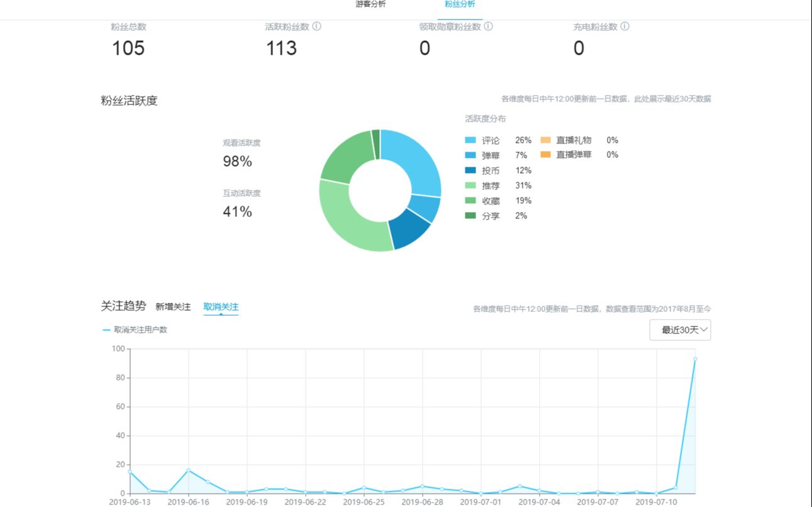Screen dimensions: 812x507
Task: Select the 取消关注 trend tab
Action: 221,307
